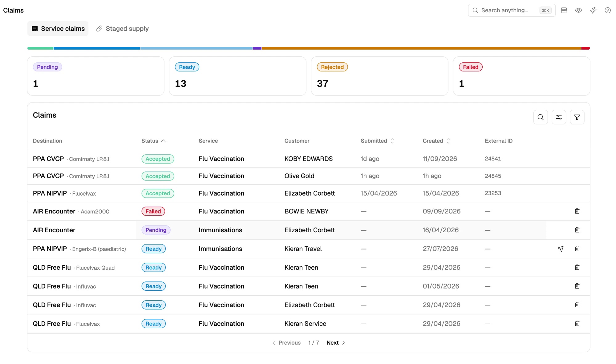Click the Ready badge for Kieran Travel
Viewport: 616px width, 364px height.
click(153, 249)
